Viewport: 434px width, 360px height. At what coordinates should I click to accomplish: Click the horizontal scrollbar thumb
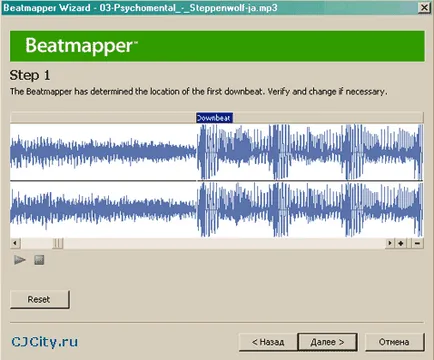(58, 243)
